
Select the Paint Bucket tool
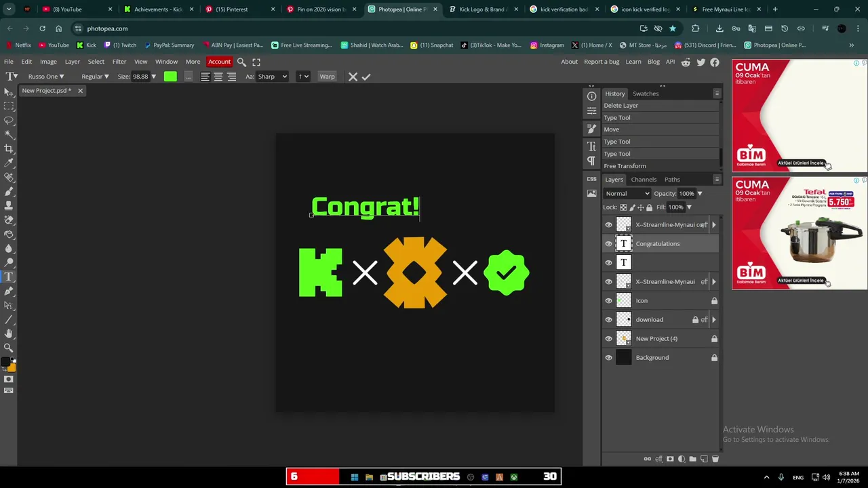pyautogui.click(x=9, y=234)
